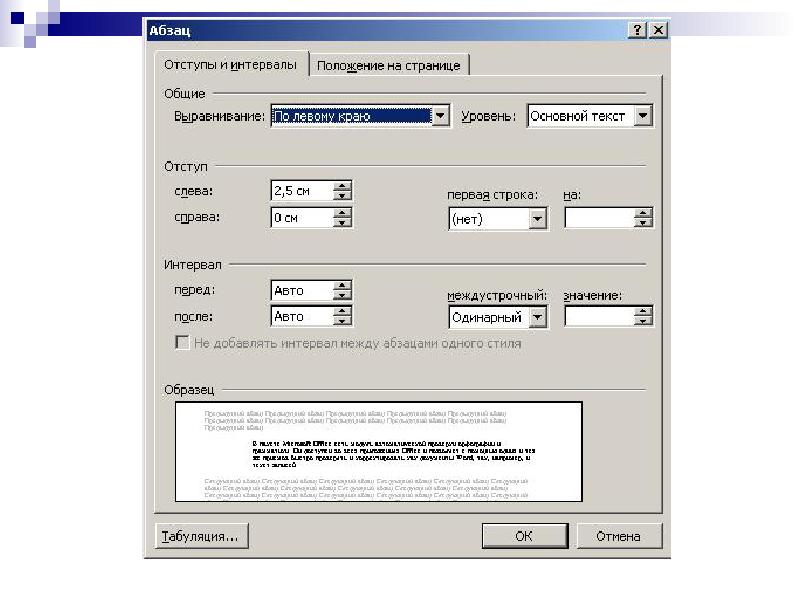Increase first line indent value stepper
This screenshot has width=800, height=600.
click(x=643, y=213)
